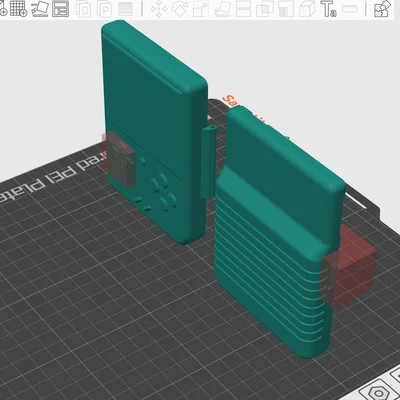The height and width of the screenshot is (400, 400).
Task: Open the Seam Painting tool
Action: click(x=307, y=9)
